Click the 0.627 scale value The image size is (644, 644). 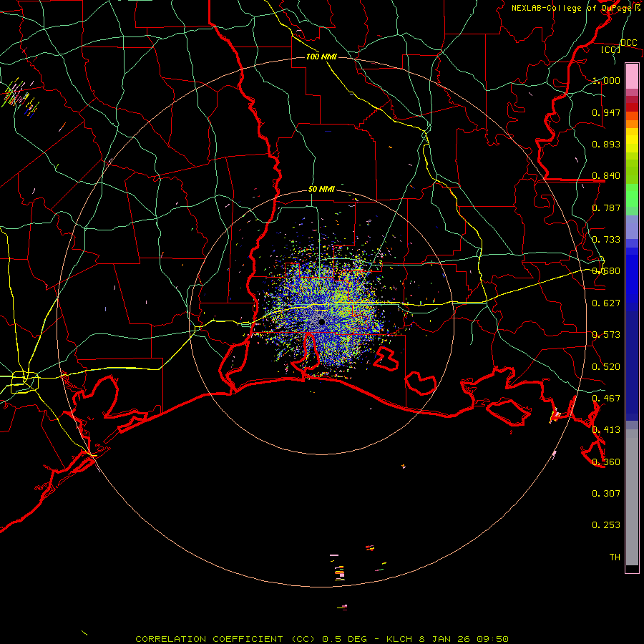(x=606, y=303)
